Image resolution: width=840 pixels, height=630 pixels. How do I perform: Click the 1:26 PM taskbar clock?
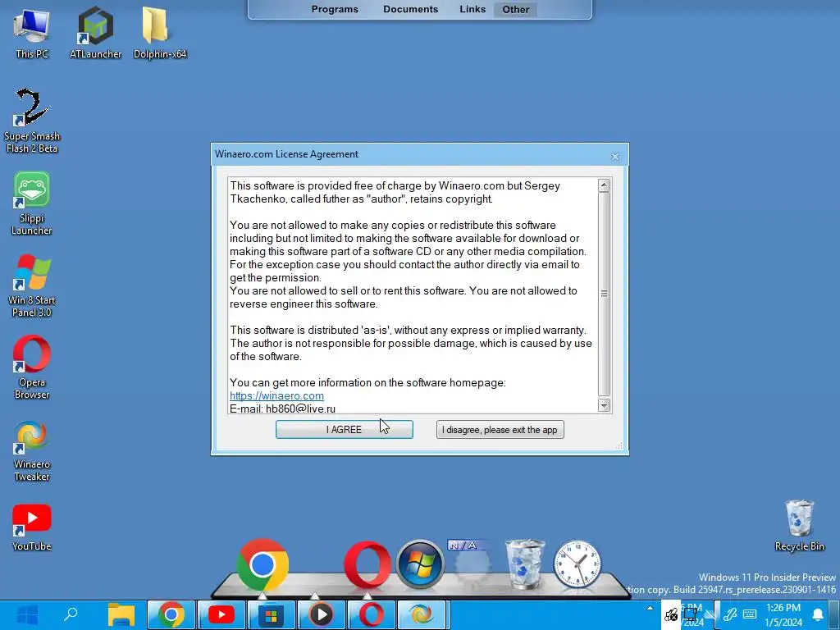pos(783,615)
